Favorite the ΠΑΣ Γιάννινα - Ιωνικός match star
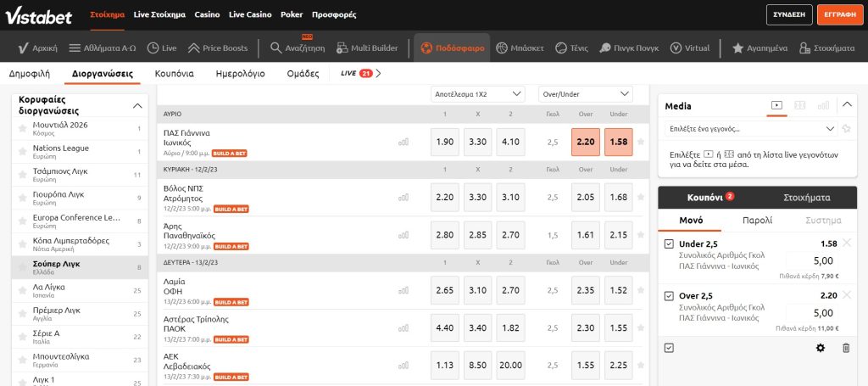The width and height of the screenshot is (868, 386). (641, 142)
